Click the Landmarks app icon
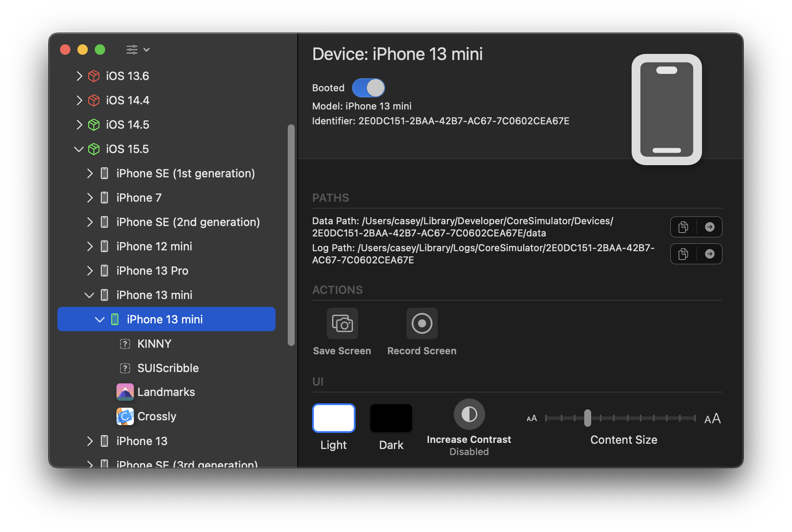The width and height of the screenshot is (792, 532). 125,392
